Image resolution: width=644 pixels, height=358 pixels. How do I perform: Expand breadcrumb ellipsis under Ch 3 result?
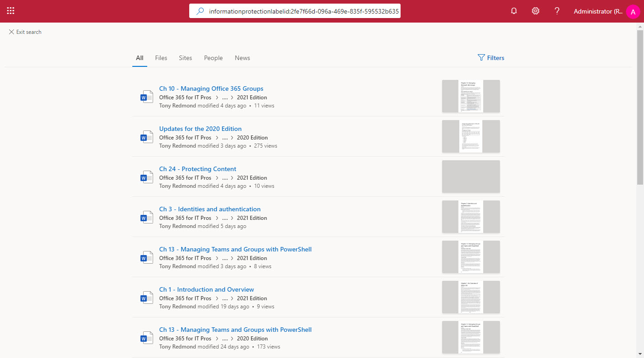[x=225, y=218]
